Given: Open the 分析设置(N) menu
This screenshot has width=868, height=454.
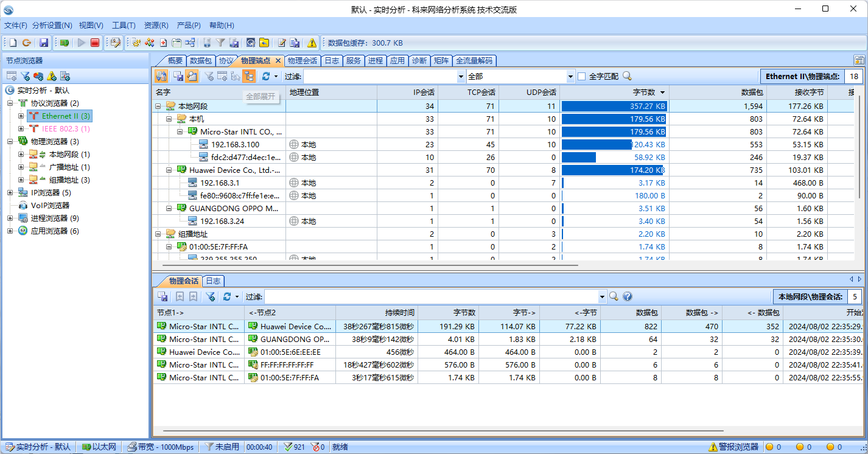Looking at the screenshot, I should point(52,26).
